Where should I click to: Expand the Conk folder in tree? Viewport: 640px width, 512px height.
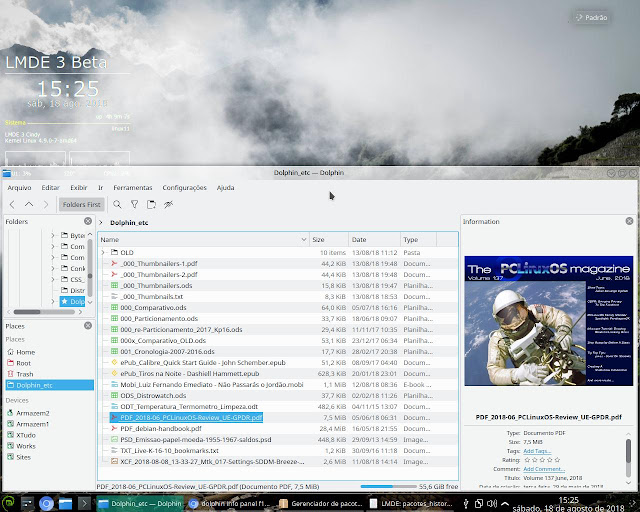[x=53, y=268]
